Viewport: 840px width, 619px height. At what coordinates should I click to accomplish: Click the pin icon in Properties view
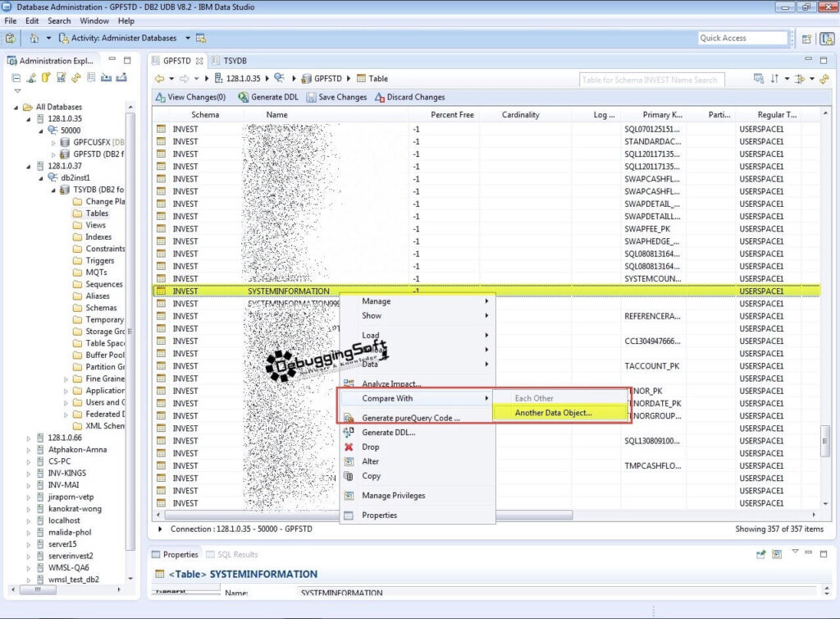pos(760,554)
